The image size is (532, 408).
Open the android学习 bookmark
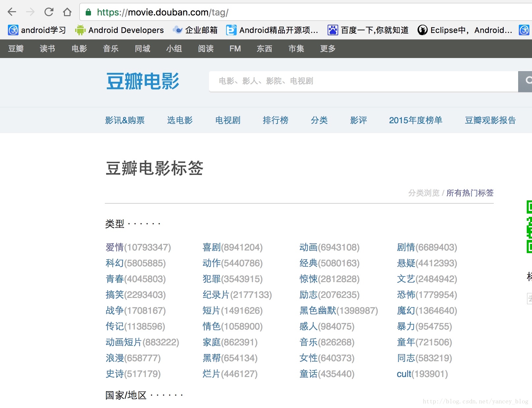tap(37, 30)
